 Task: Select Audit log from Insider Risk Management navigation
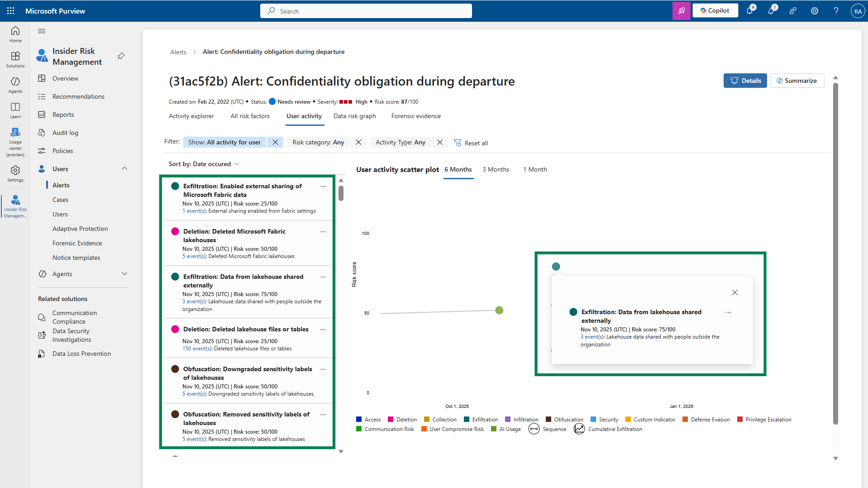pyautogui.click(x=64, y=132)
